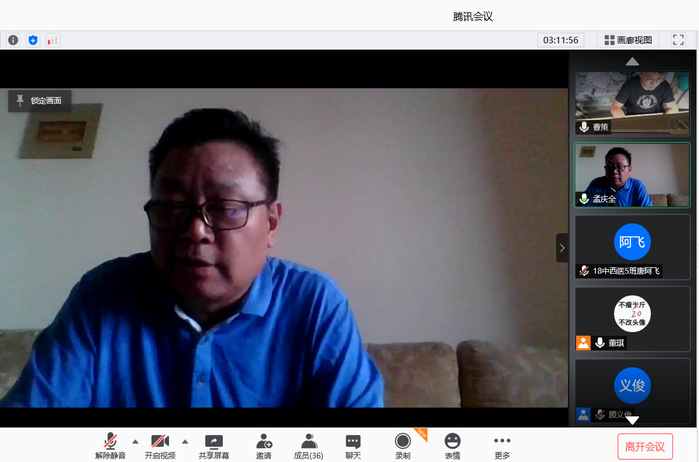Screen dimensions: 699x462
Task: Open the 聊天 chat panel
Action: pos(353,444)
